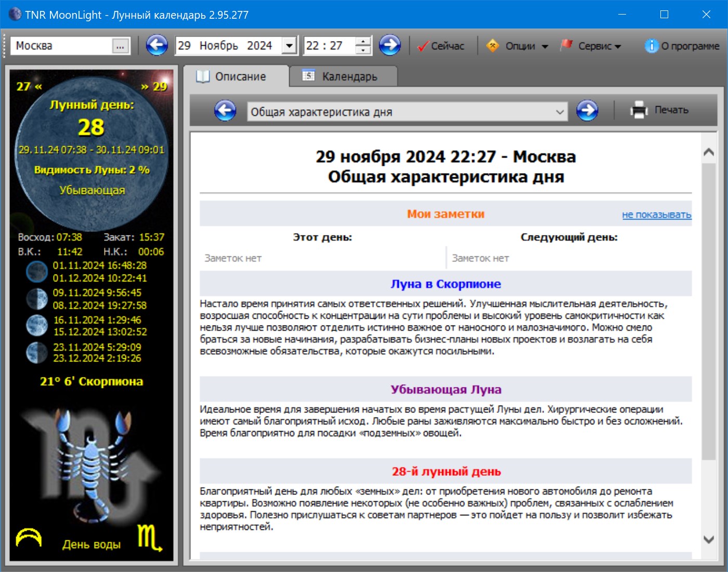The height and width of the screenshot is (572, 728).
Task: Click the printer icon
Action: click(639, 110)
